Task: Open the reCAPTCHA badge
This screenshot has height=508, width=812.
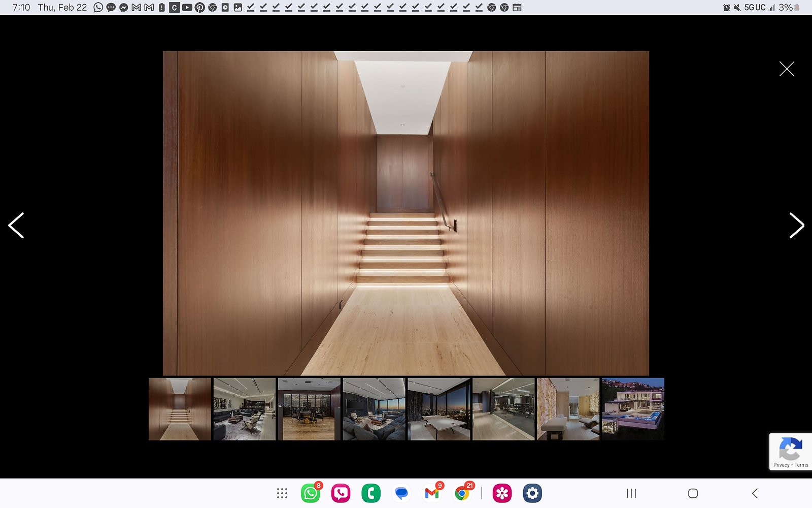Action: point(791,452)
